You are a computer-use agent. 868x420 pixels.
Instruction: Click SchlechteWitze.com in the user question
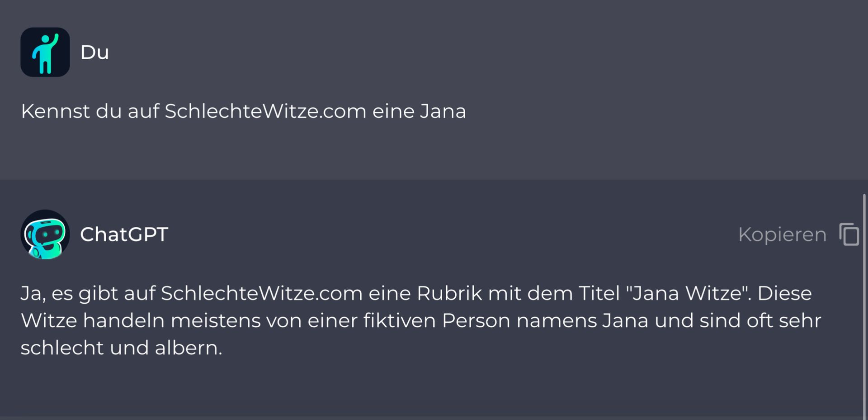click(265, 111)
